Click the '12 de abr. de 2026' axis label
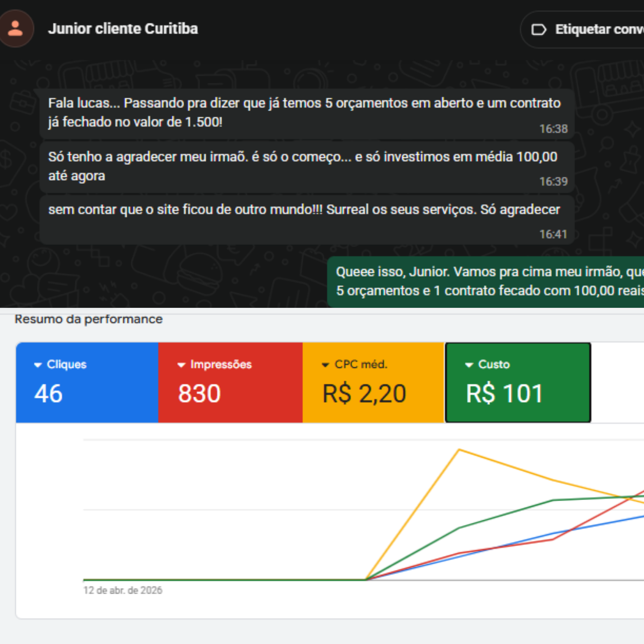 (123, 590)
